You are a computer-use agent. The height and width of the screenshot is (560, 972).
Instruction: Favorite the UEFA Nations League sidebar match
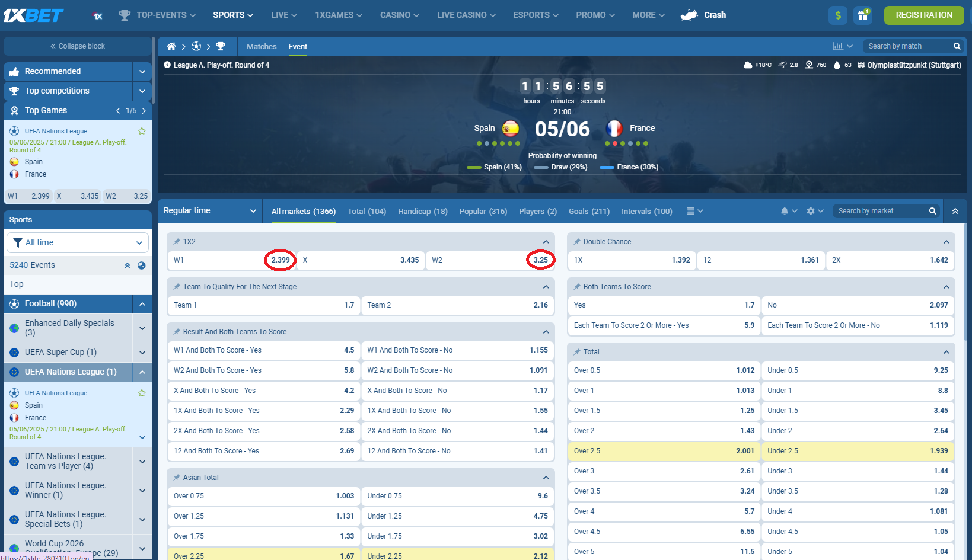pyautogui.click(x=142, y=393)
